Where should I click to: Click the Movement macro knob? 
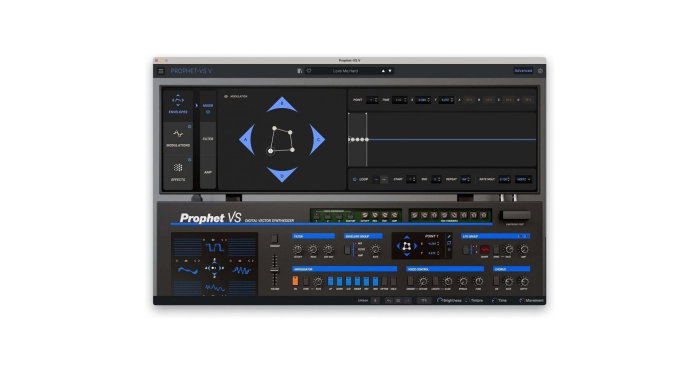(521, 301)
